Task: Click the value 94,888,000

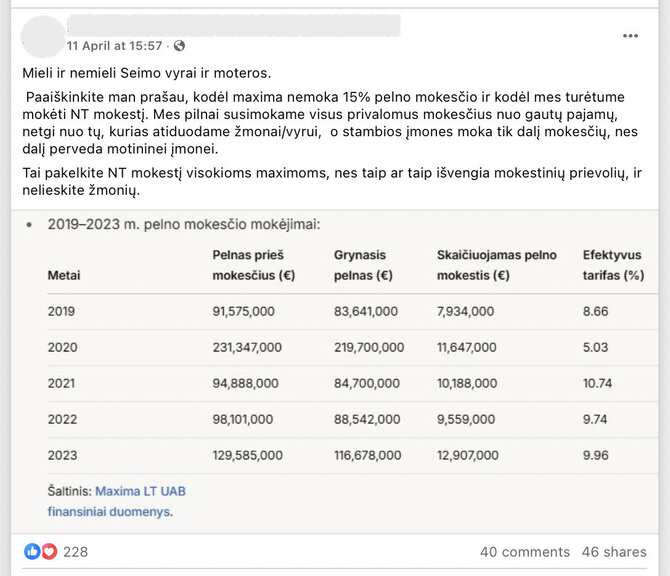Action: tap(245, 383)
